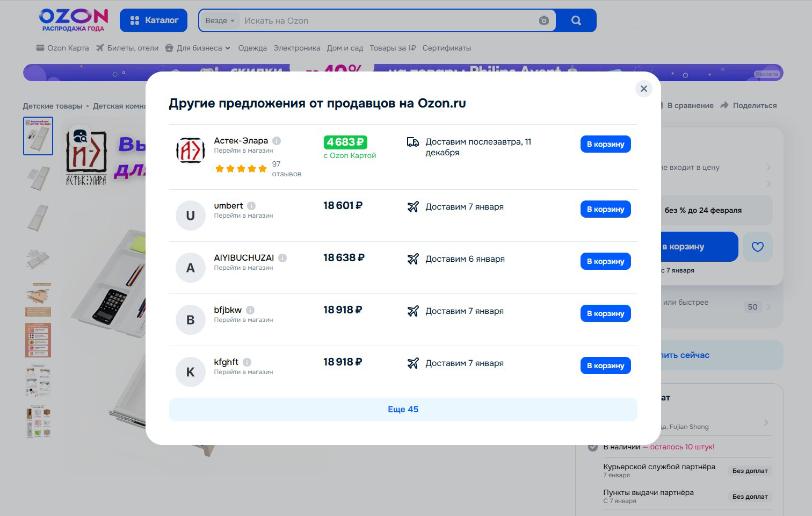Click the search field Искать на Ozon

[387, 20]
